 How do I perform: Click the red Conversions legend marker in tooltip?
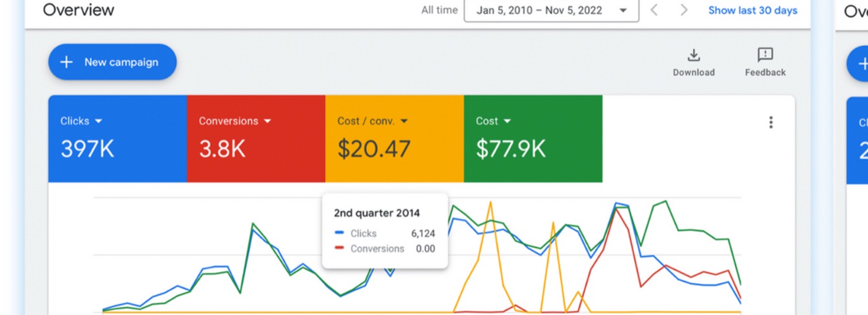tap(339, 248)
